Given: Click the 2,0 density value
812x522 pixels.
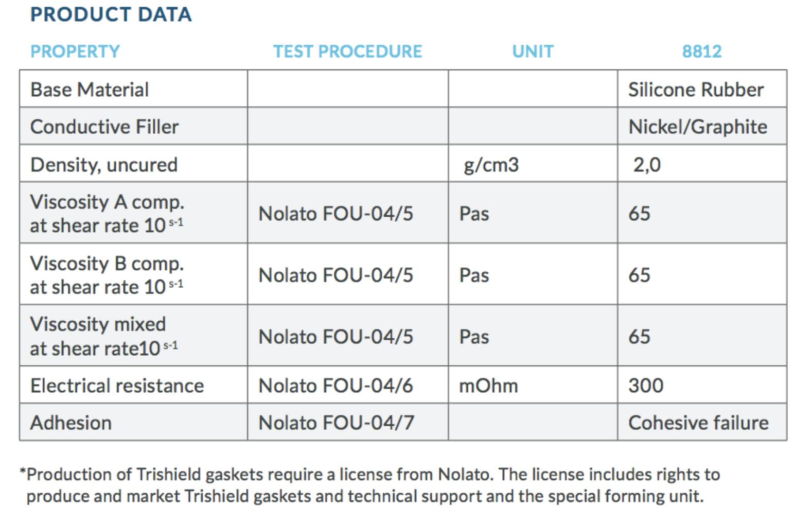Looking at the screenshot, I should point(647,165).
